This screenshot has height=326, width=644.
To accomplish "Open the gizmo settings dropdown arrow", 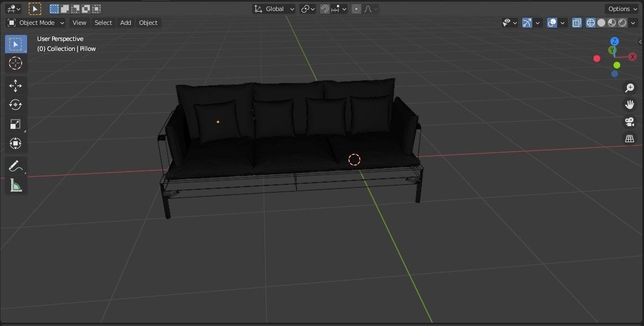I will pyautogui.click(x=538, y=23).
